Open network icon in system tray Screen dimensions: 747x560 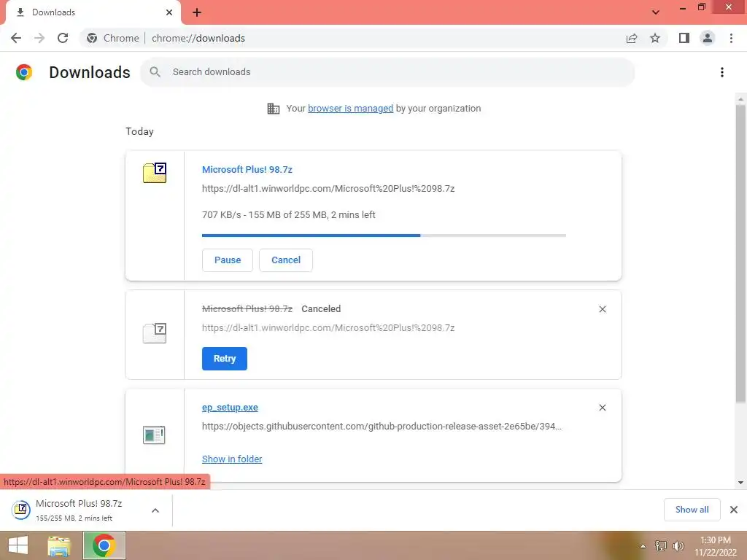pos(660,546)
